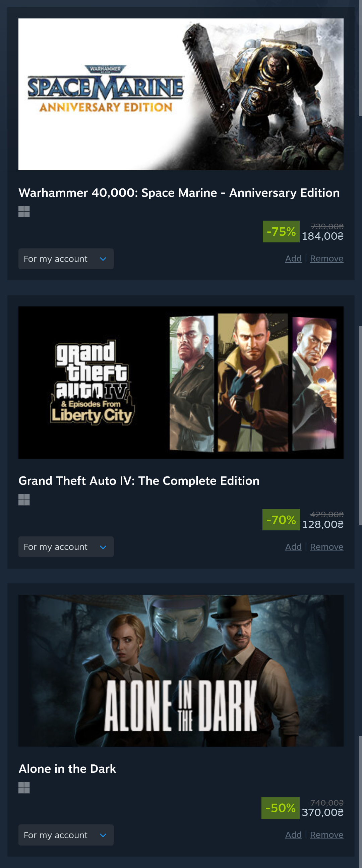362x868 pixels.
Task: Open Grand Theft Auto IV banner image
Action: tap(181, 382)
